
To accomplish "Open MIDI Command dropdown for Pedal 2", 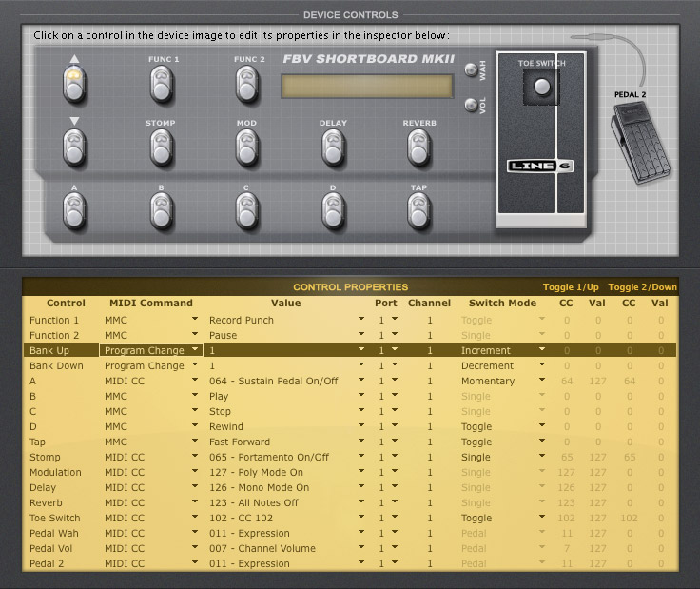I will click(x=195, y=562).
